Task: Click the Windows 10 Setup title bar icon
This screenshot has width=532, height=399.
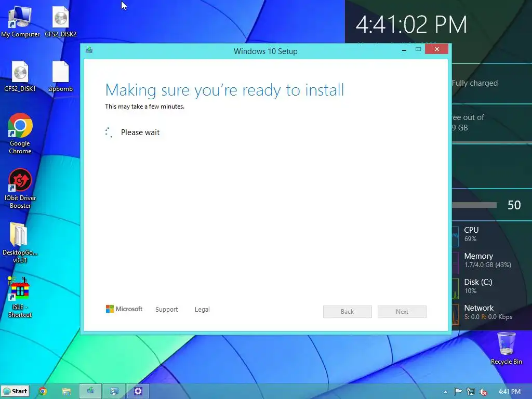Action: pos(89,50)
